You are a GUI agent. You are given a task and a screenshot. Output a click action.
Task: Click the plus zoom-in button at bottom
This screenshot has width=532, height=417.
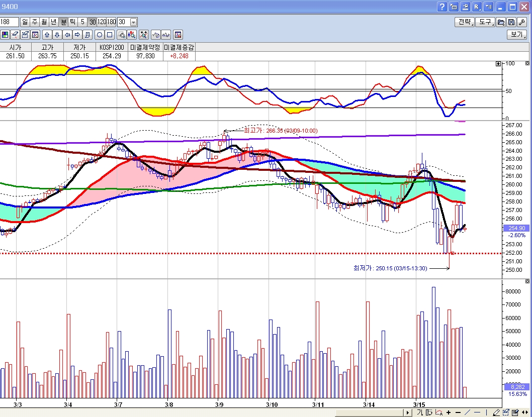449,412
